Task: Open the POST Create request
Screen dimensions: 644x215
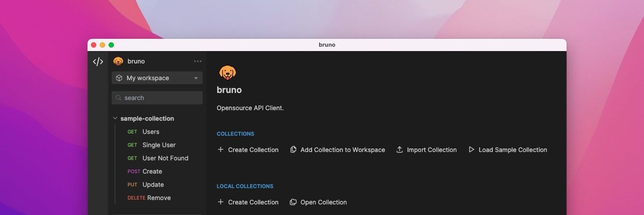Action: [152, 172]
